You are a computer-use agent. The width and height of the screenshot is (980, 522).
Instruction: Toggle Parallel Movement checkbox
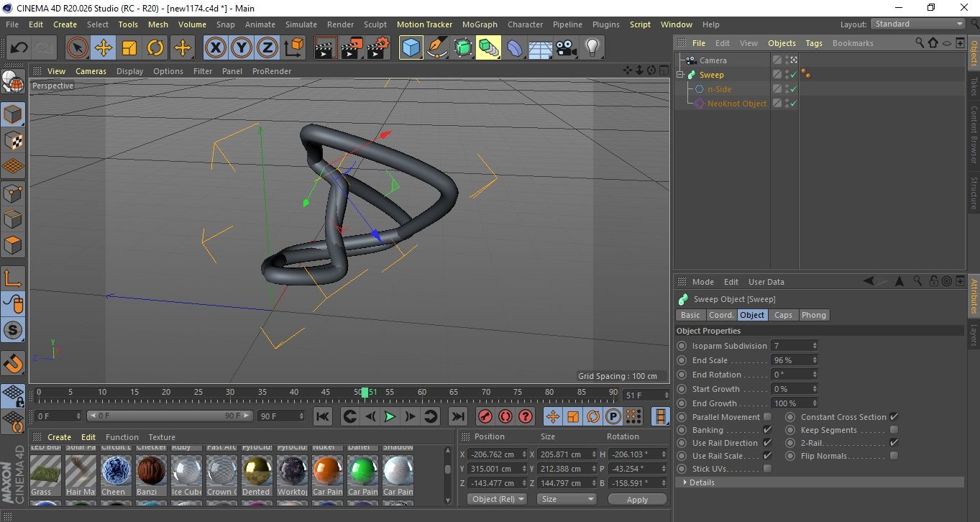[767, 417]
